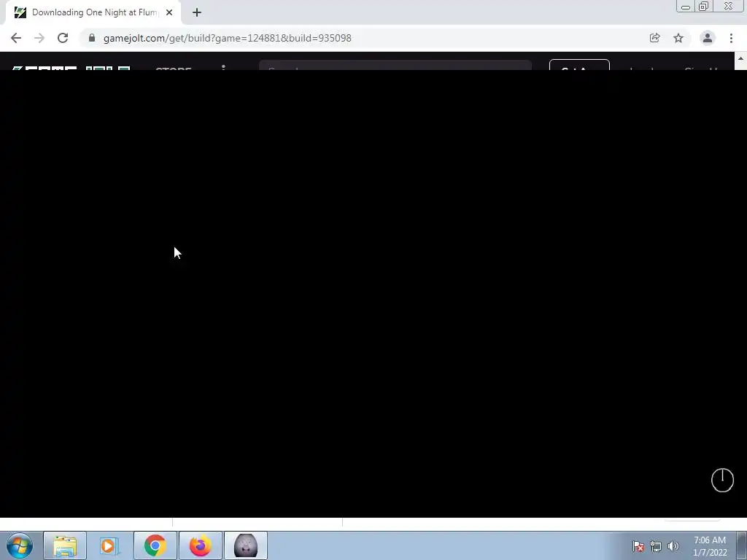The width and height of the screenshot is (747, 560).
Task: Restore down the Chrome window
Action: pos(703,7)
